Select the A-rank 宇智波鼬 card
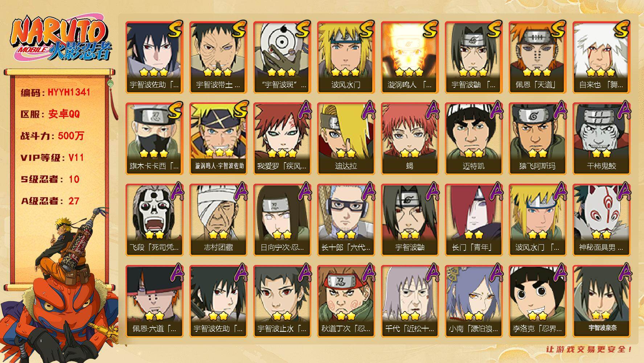The height and width of the screenshot is (363, 644). coord(410,220)
